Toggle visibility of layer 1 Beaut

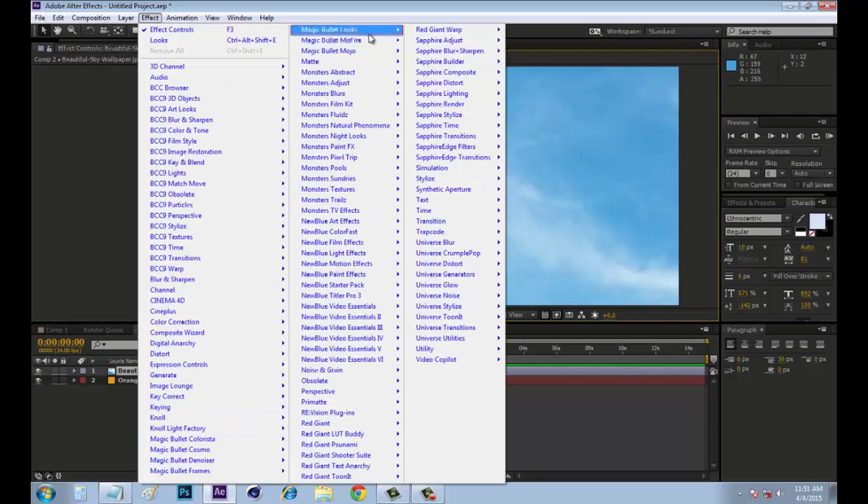coord(38,371)
